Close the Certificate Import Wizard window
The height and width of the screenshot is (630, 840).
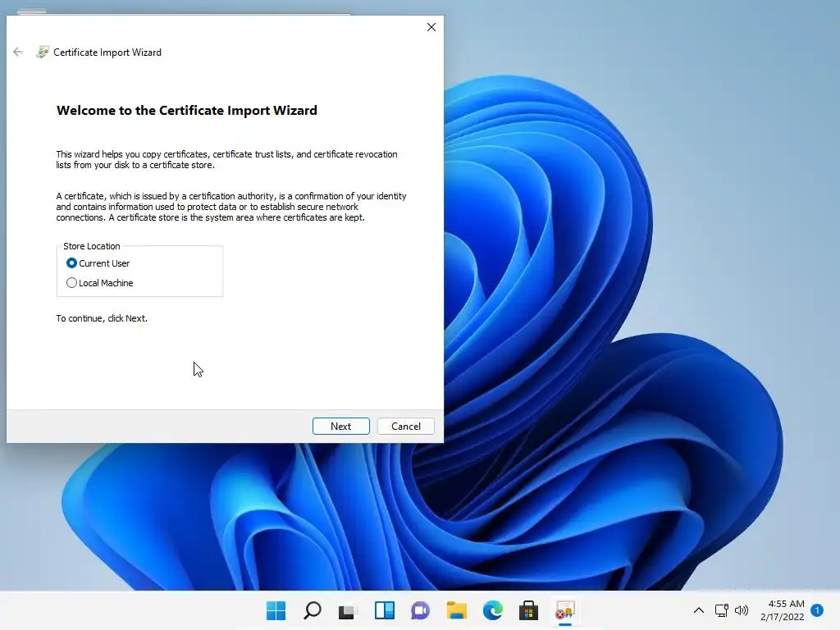pyautogui.click(x=431, y=27)
